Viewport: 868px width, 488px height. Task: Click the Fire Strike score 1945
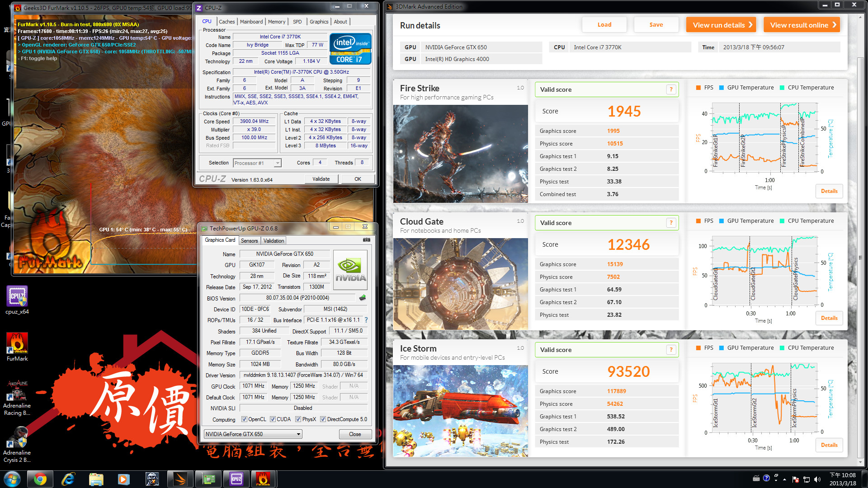tap(624, 111)
